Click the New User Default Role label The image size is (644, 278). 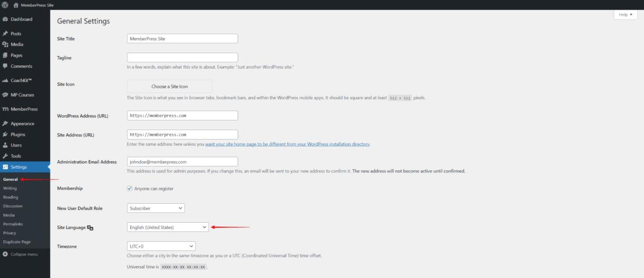pos(79,209)
